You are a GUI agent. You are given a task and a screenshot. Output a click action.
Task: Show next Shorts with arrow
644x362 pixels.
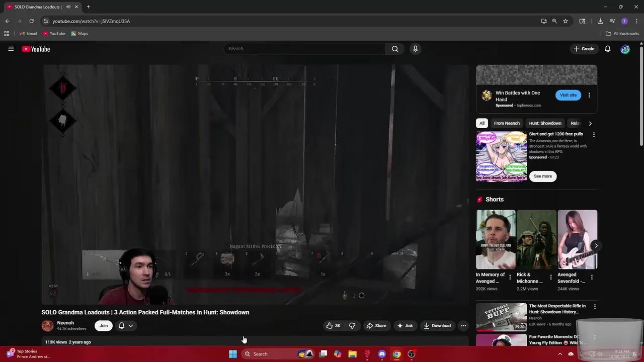tap(596, 246)
